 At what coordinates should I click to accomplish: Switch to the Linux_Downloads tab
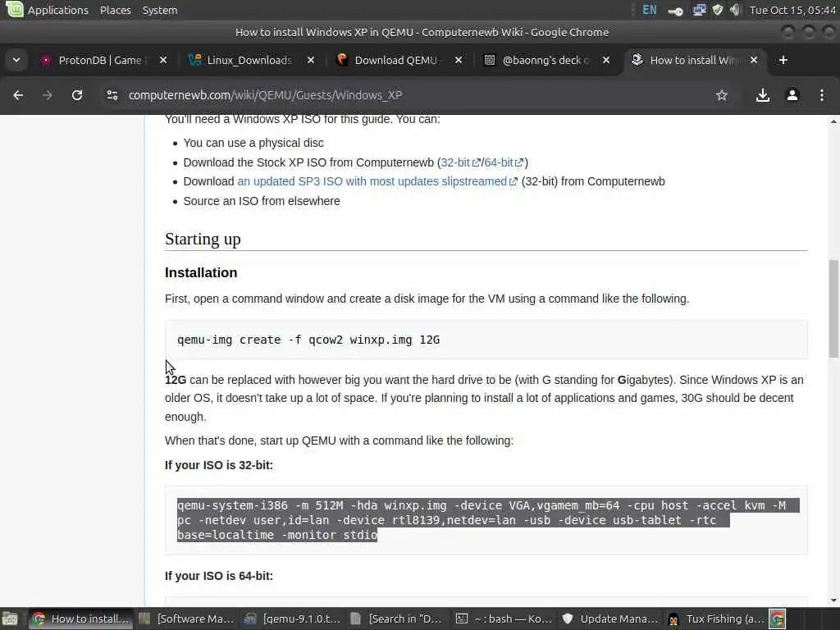point(249,60)
